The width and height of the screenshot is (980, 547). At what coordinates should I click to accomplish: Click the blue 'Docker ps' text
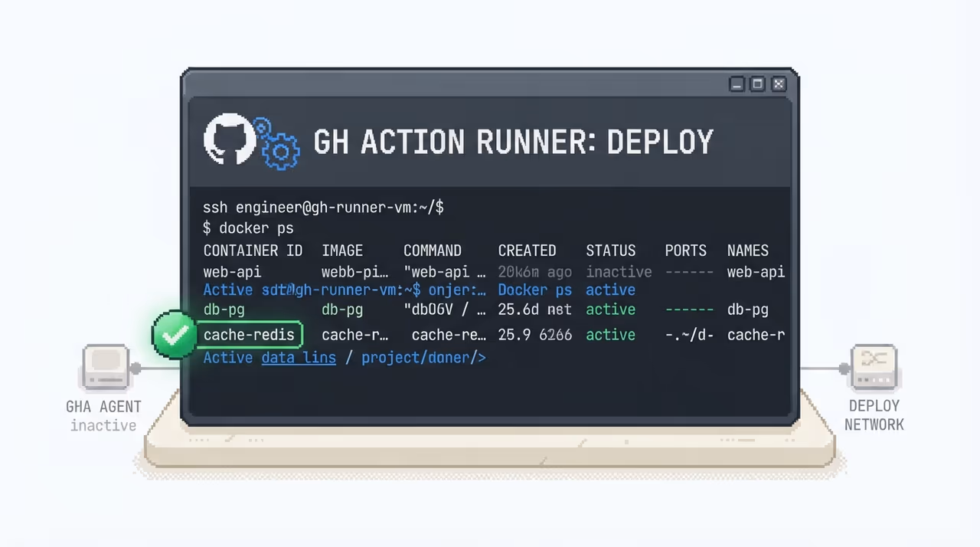pos(534,290)
